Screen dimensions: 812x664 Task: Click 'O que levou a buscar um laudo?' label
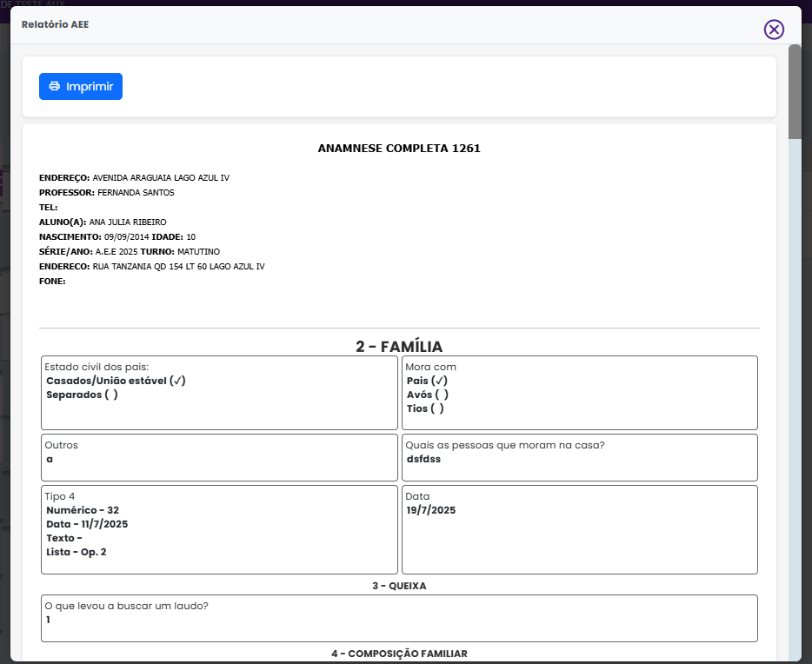point(126,606)
